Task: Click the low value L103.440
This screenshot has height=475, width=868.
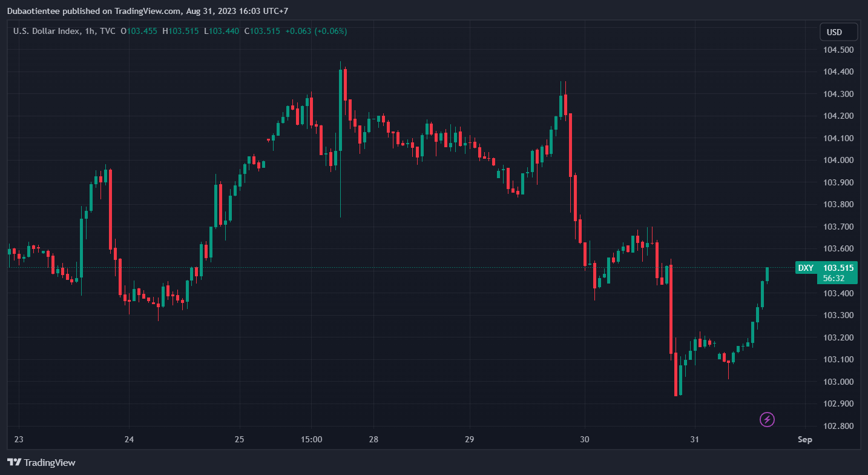Action: pos(221,31)
